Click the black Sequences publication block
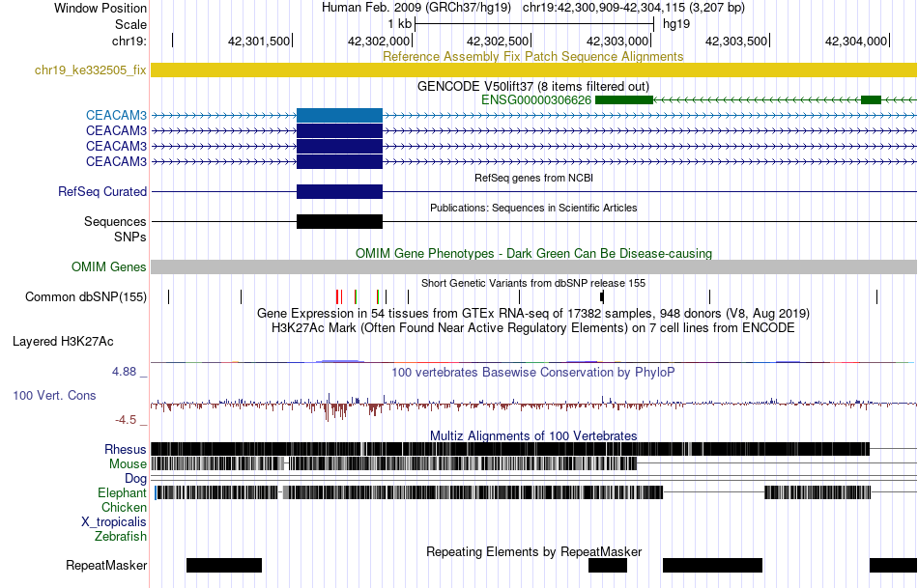This screenshot has height=588, width=918. click(339, 222)
